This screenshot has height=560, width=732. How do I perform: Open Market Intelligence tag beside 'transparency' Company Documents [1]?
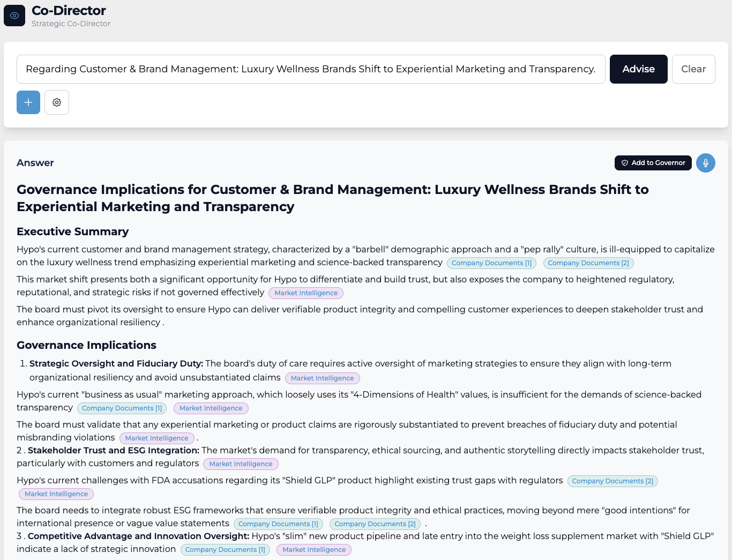pos(211,408)
